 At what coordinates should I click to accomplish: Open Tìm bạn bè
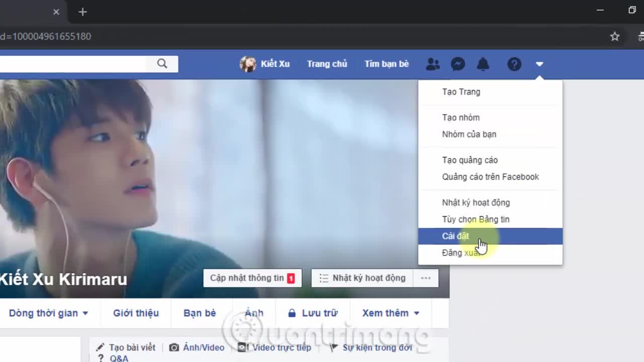coord(386,64)
